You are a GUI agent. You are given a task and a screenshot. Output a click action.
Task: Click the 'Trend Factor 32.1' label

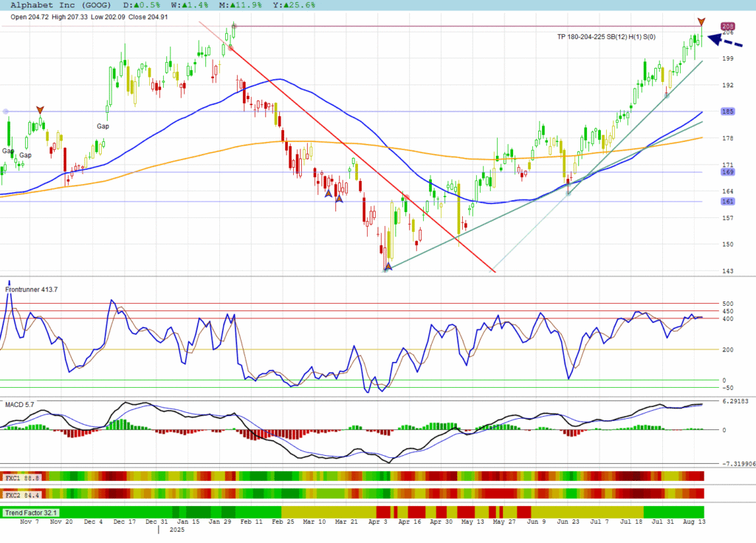tap(31, 513)
